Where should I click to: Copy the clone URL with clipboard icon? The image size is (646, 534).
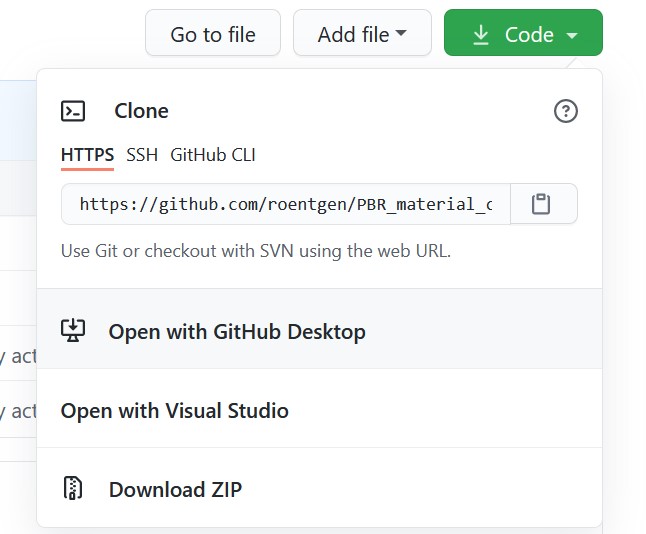point(541,204)
